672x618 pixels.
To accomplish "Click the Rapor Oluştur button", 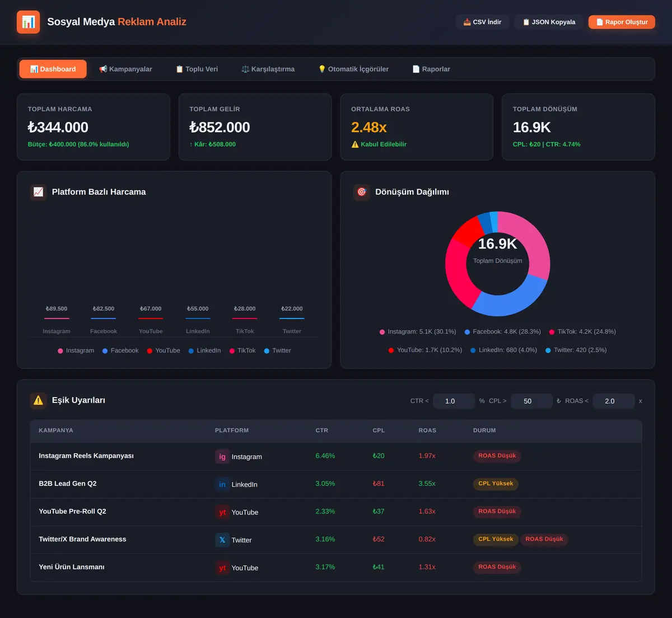I will point(622,22).
